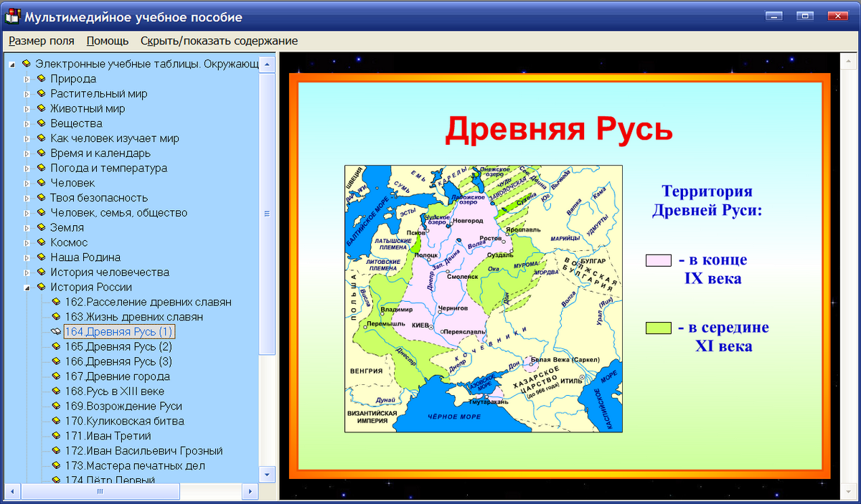Click the down arrow of the vertical scrollbar
Screen dimensions: 861x504
268,474
